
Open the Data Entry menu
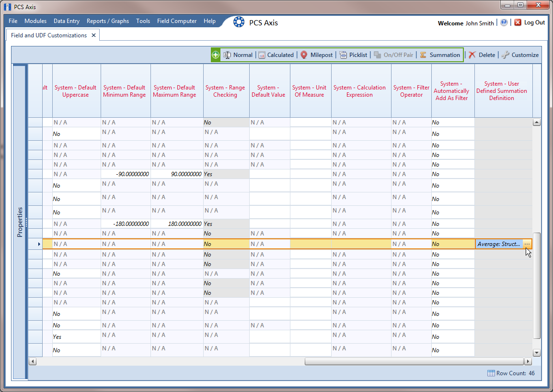[67, 21]
